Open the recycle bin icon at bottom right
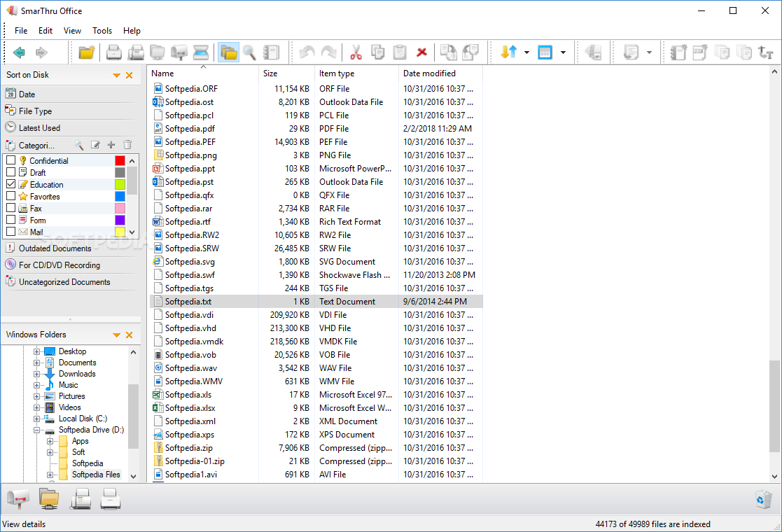This screenshot has width=782, height=532. 764,499
